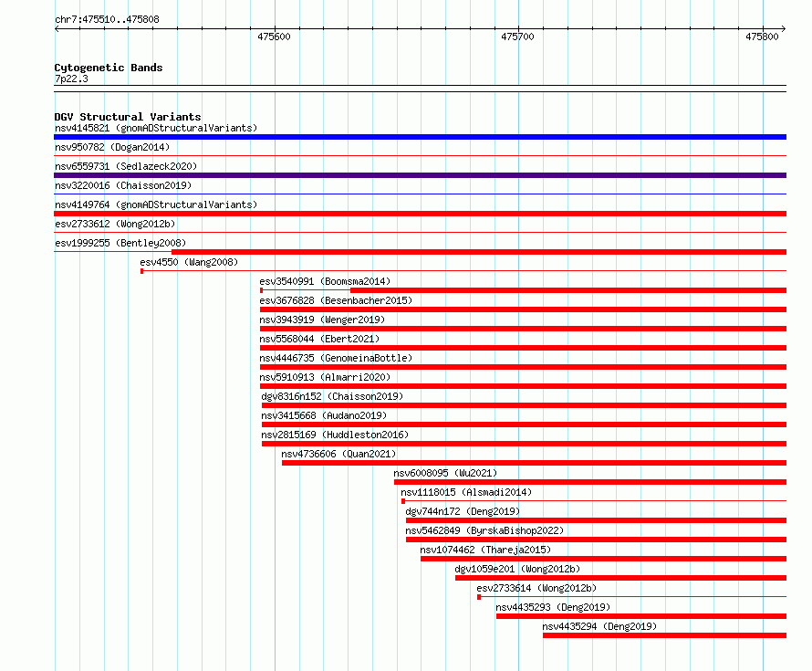The width and height of the screenshot is (812, 671).
Task: Click the left arrow of the ruler
Action: [57, 29]
